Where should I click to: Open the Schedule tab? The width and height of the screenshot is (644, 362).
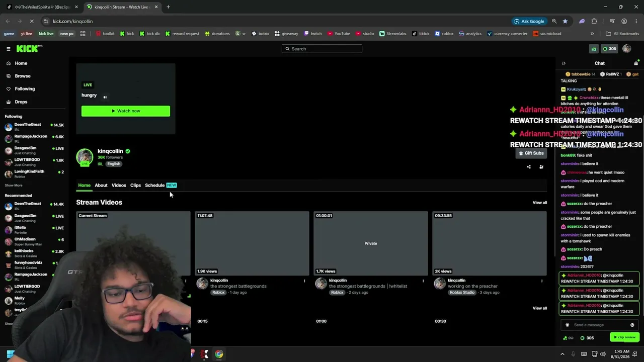[x=160, y=186]
